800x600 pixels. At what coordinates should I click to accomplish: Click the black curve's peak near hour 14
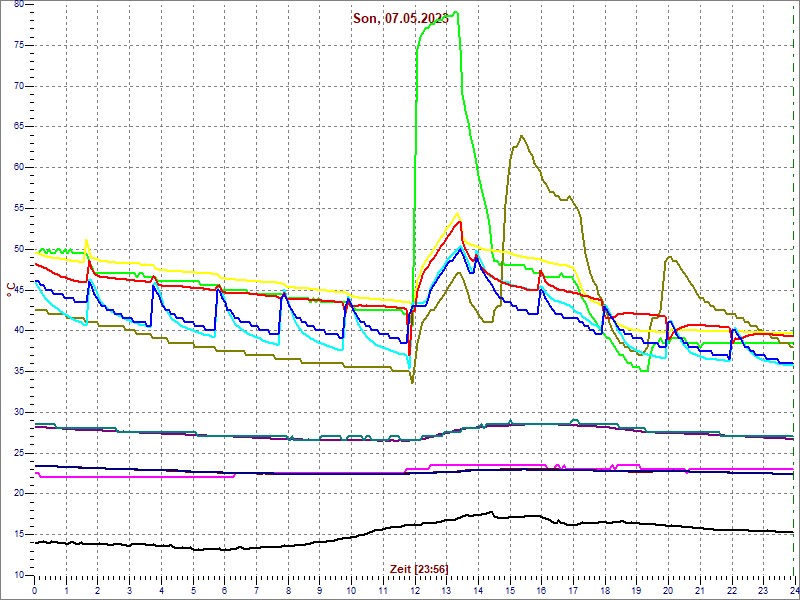coord(492,512)
